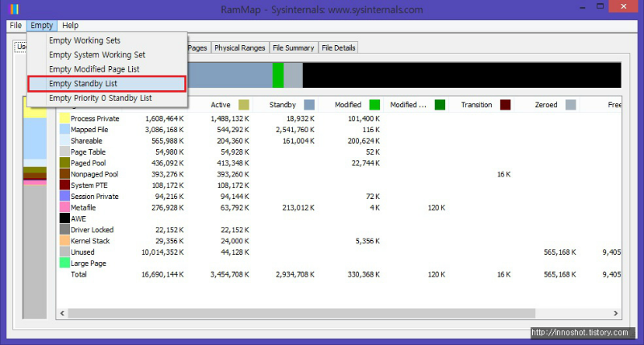This screenshot has width=644, height=345.
Task: Open the File menu
Action: point(15,26)
